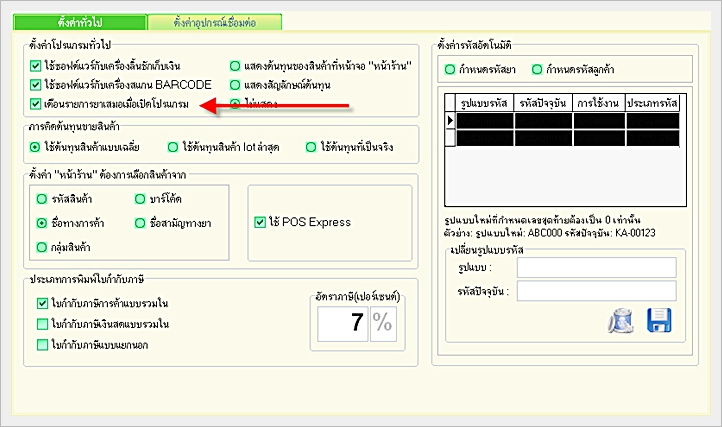Viewport: 722px width, 427px height.
Task: Select ใช้ต้นทุนสินค้าแบบเฉลี่ย radio option
Action: [35, 147]
